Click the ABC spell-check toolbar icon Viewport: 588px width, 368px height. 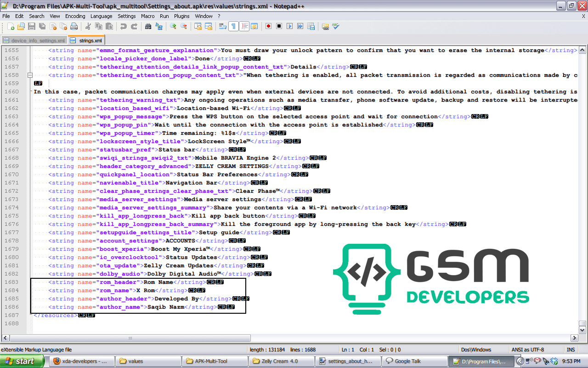[x=336, y=26]
